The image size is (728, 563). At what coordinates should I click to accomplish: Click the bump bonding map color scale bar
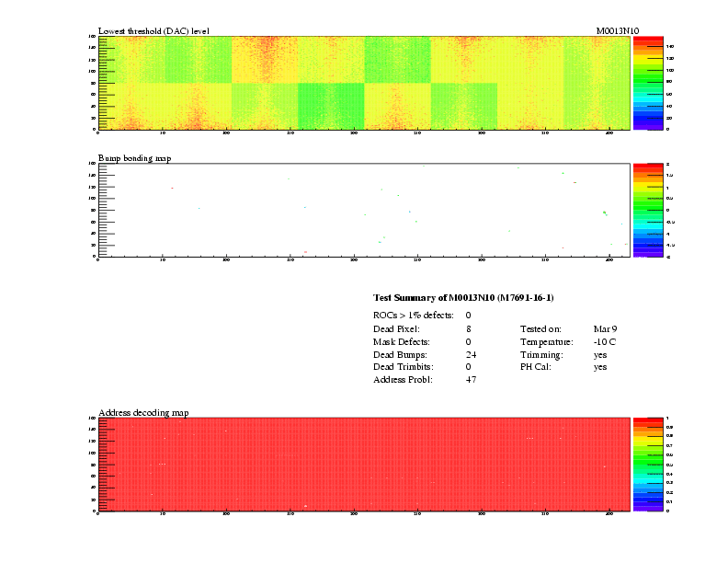(x=648, y=211)
